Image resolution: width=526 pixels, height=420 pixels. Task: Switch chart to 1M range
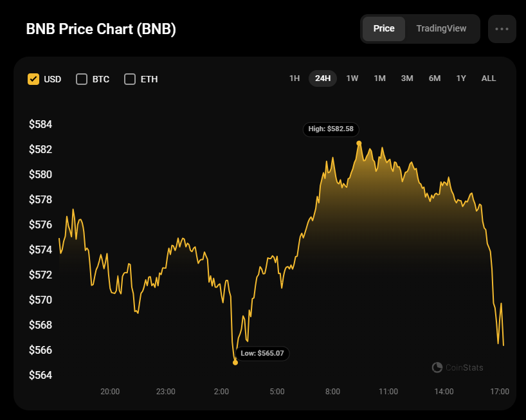tap(379, 78)
